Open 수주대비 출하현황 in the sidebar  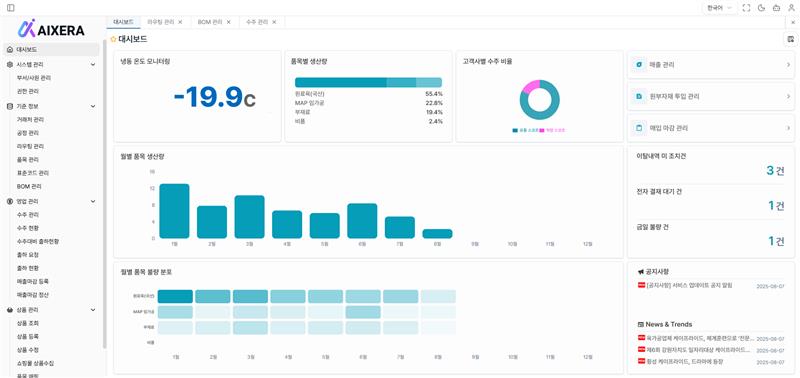(38, 241)
